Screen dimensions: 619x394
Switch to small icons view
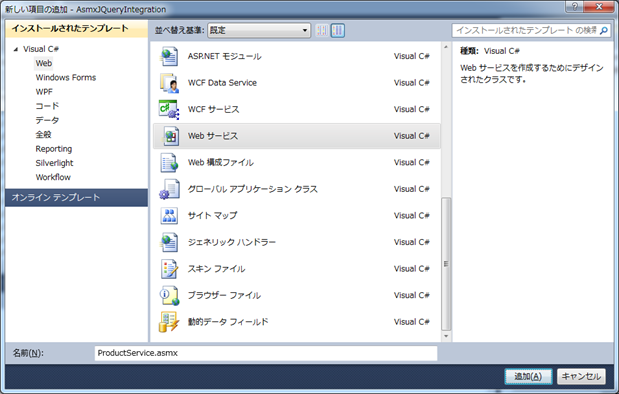click(322, 30)
